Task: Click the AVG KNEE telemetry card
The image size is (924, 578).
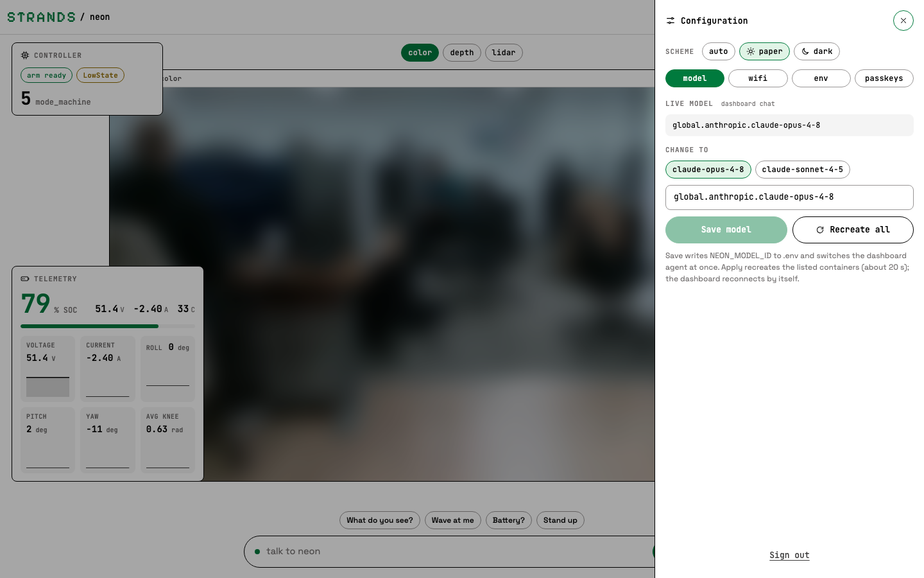Action: coord(167,440)
